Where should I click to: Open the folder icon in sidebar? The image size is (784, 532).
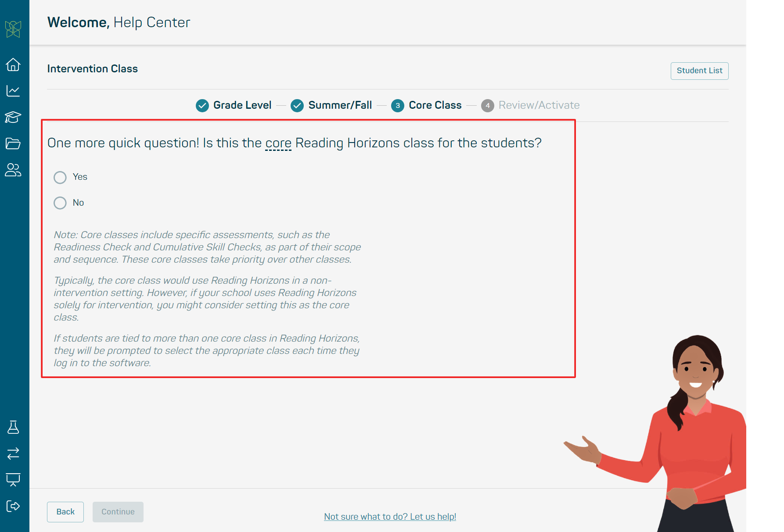13,143
